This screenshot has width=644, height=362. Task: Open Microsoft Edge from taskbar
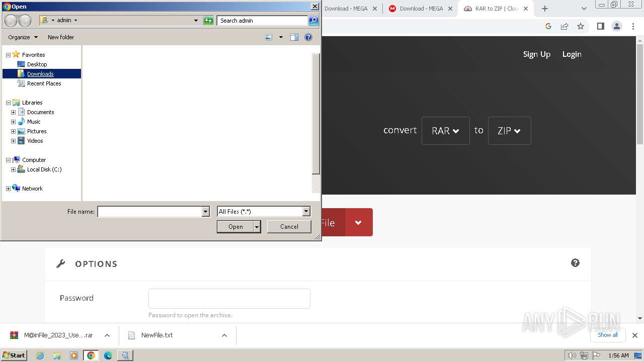[108, 355]
